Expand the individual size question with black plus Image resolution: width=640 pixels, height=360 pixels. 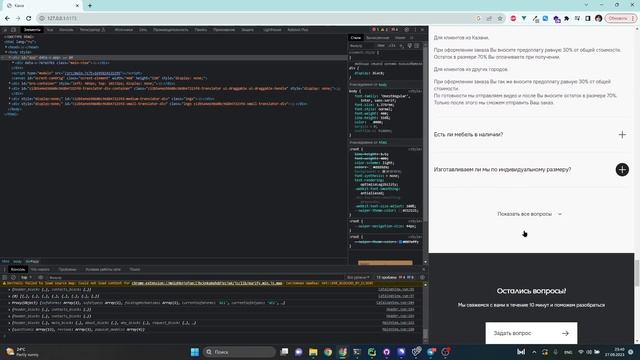coord(622,169)
